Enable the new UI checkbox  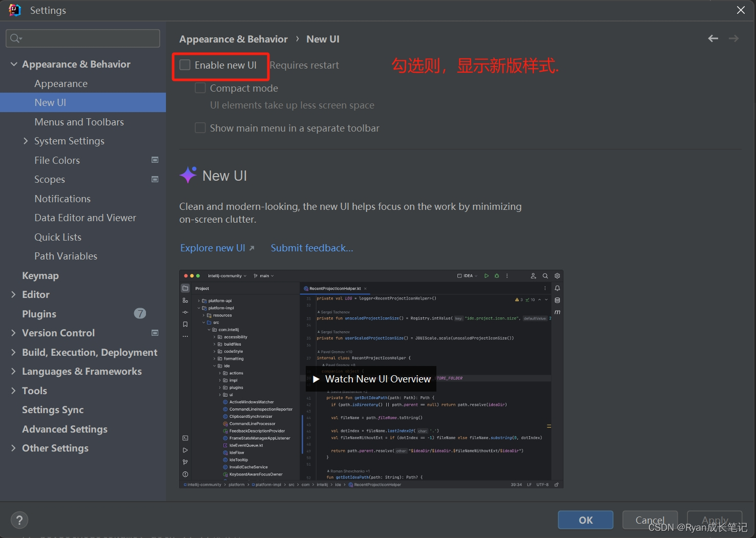tap(185, 65)
